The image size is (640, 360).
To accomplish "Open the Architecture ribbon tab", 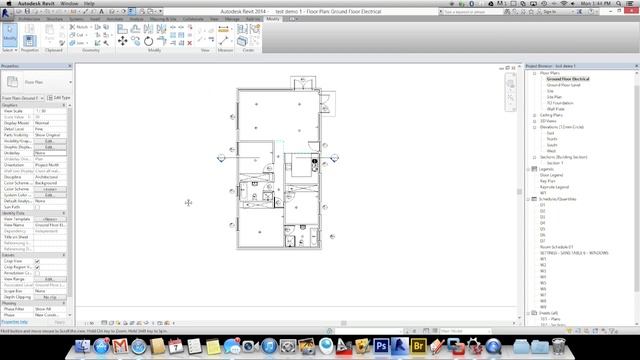I will click(x=29, y=19).
